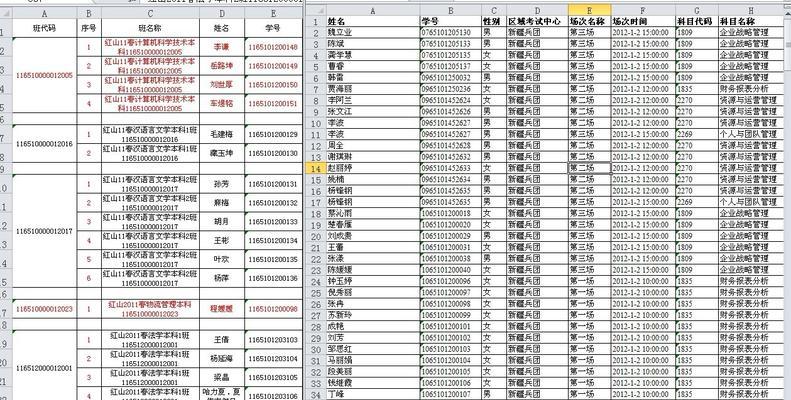The height and width of the screenshot is (400, 791).
Task: Click the 红山2011春物流管理本科 class cell
Action: pos(150,309)
